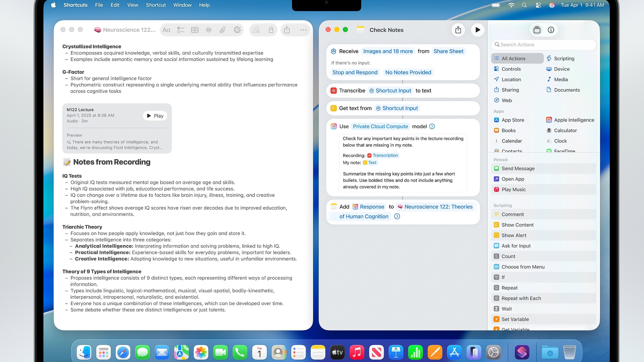Change the Private Cloud Compute model
The width and height of the screenshot is (644, 362).
(x=380, y=126)
